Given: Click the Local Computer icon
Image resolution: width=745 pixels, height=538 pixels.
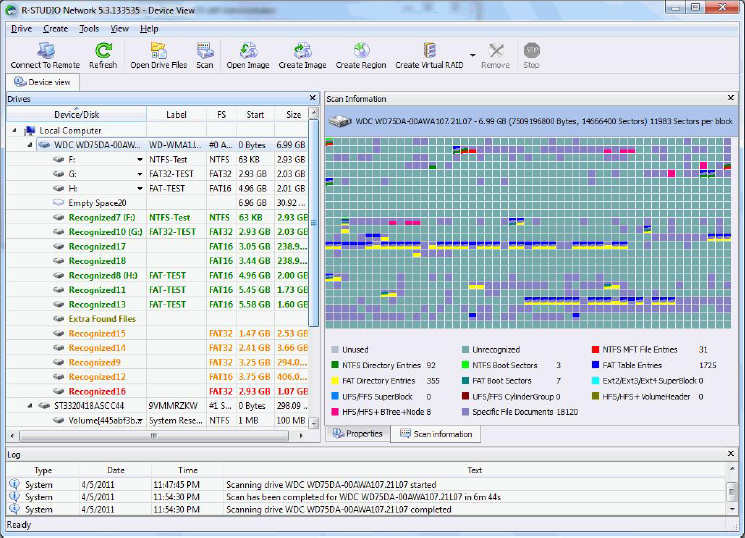Looking at the screenshot, I should [x=30, y=130].
